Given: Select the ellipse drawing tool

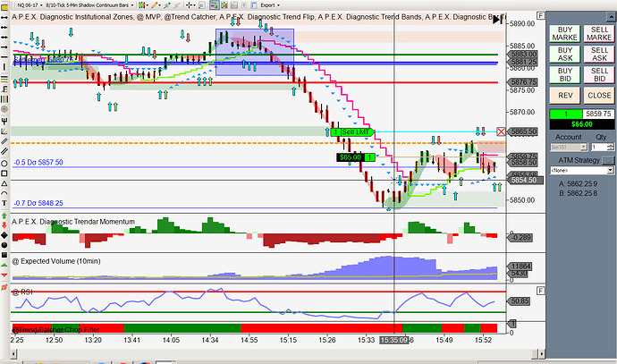Looking at the screenshot, I should click(x=4, y=163).
